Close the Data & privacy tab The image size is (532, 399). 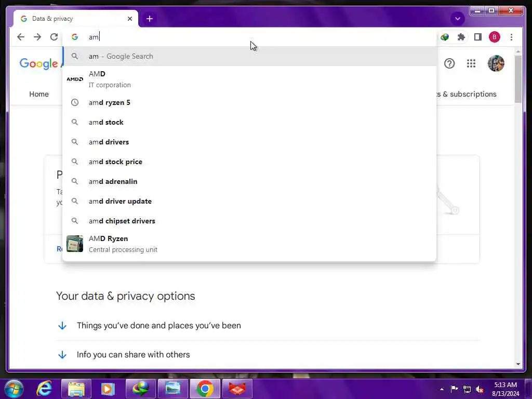pyautogui.click(x=129, y=19)
